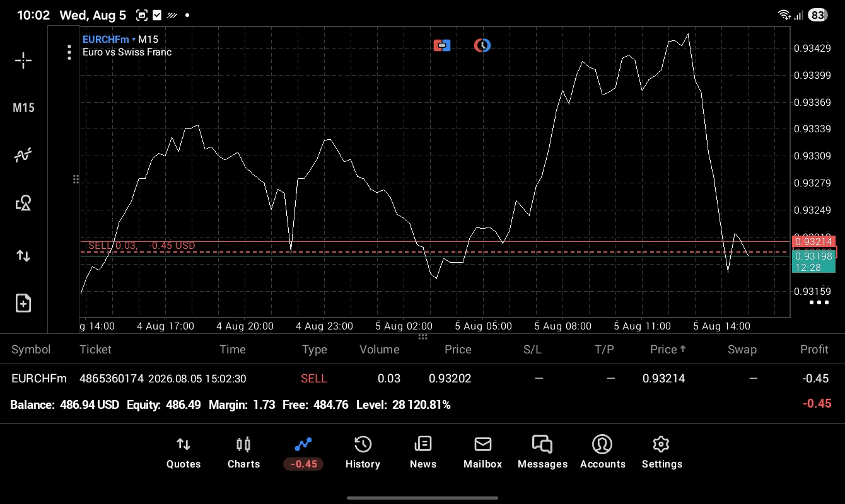The width and height of the screenshot is (845, 504).
Task: Toggle sort on Price header with arrow
Action: coord(668,350)
